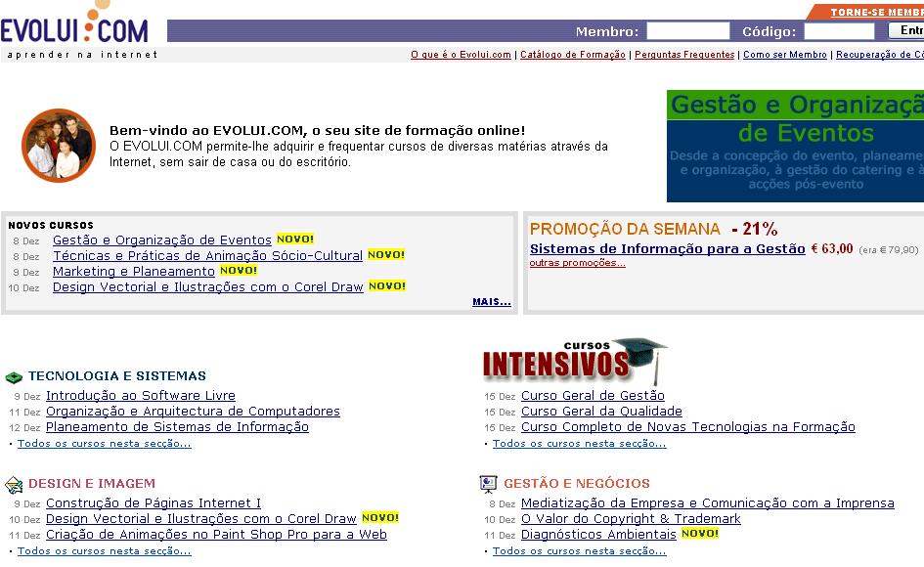Click the Design e Imagem section icon

[x=14, y=485]
